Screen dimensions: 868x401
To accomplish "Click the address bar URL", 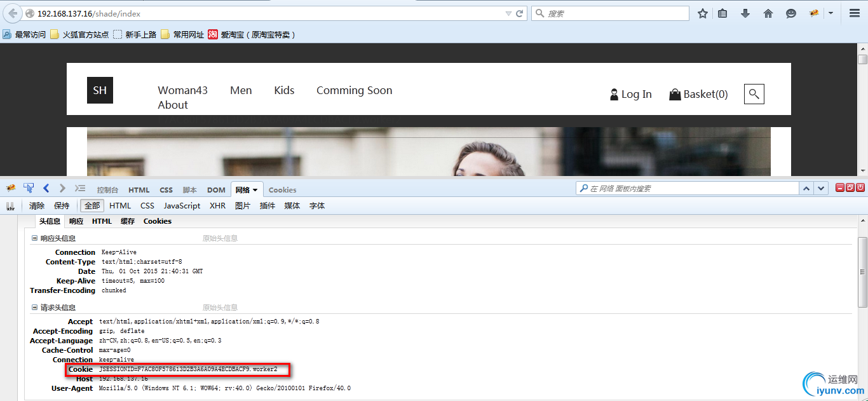I will [x=89, y=13].
